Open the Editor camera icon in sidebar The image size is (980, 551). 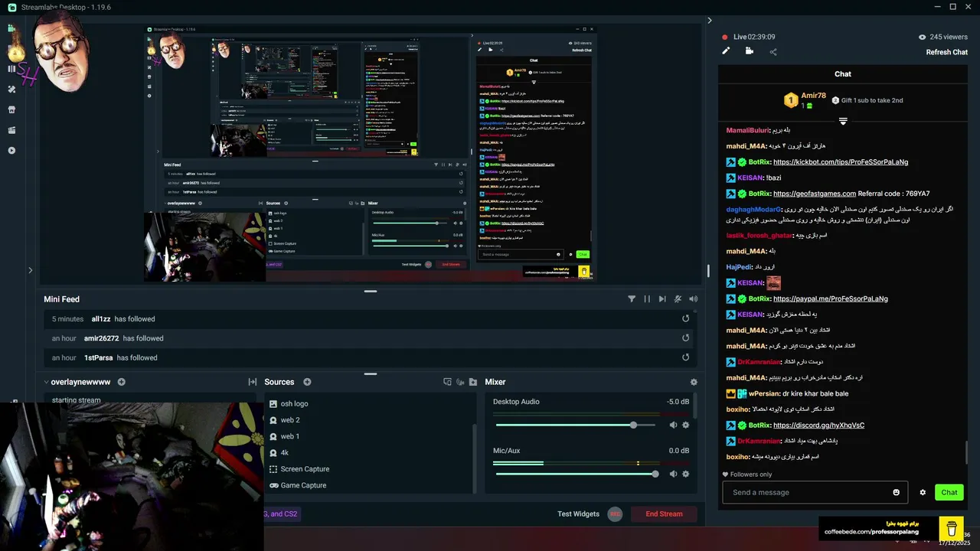coord(11,28)
